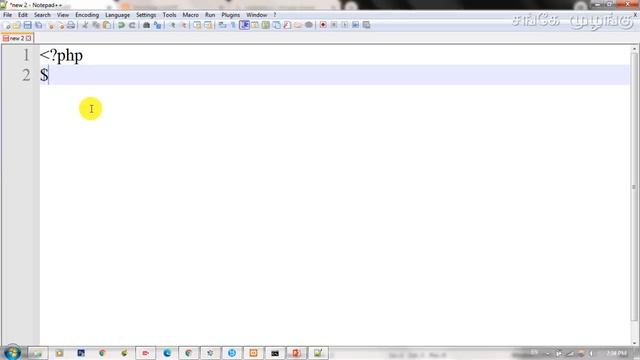Switch to Microsoft Edge in taskbar
The height and width of the screenshot is (360, 640).
(167, 353)
